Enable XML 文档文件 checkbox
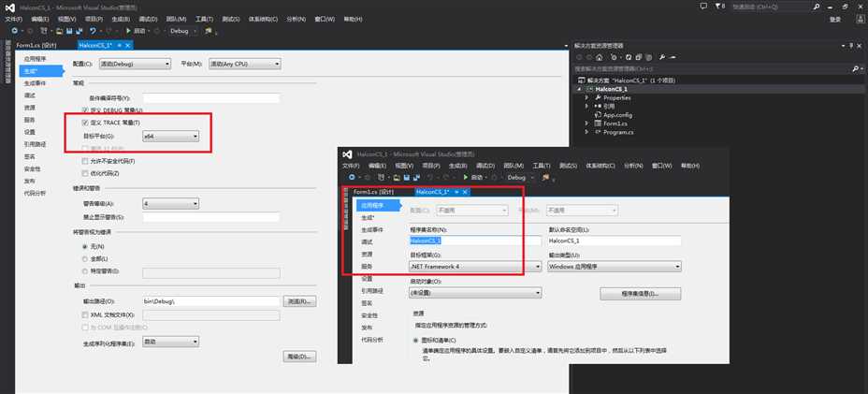 [x=85, y=314]
